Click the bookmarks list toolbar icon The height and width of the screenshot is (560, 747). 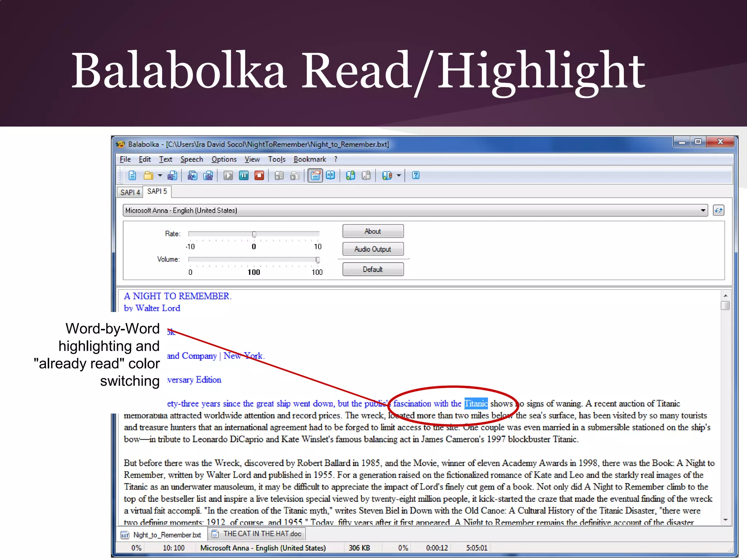click(387, 176)
